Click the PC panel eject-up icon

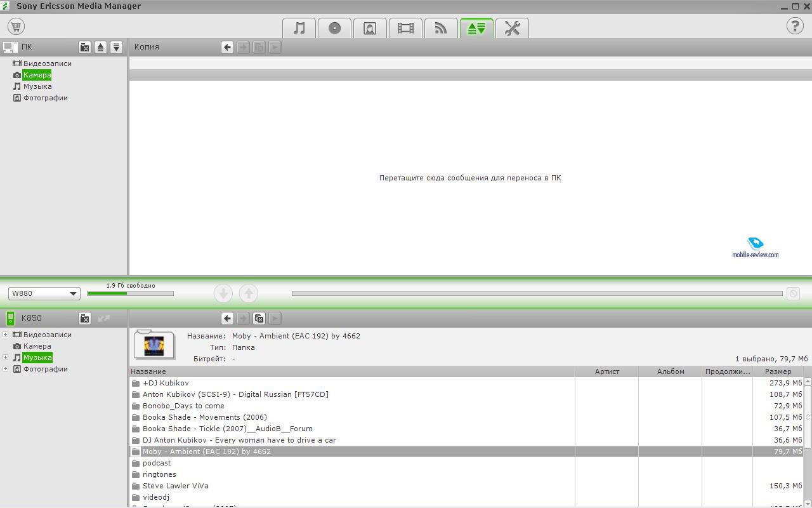[100, 47]
